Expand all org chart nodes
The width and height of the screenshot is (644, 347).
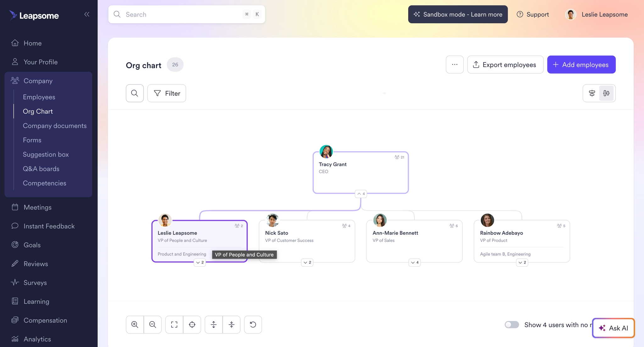(x=214, y=325)
